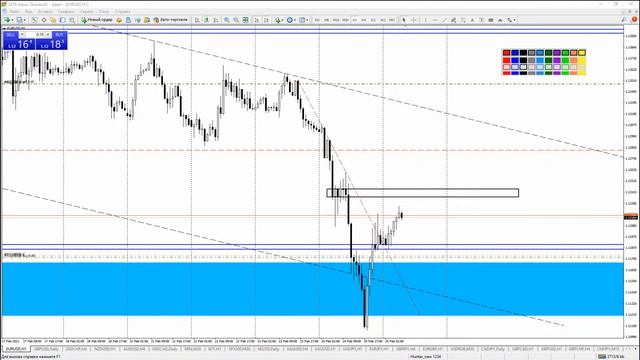The height and width of the screenshot is (360, 640).
Task: Tile chart windows
Action: [245, 20]
